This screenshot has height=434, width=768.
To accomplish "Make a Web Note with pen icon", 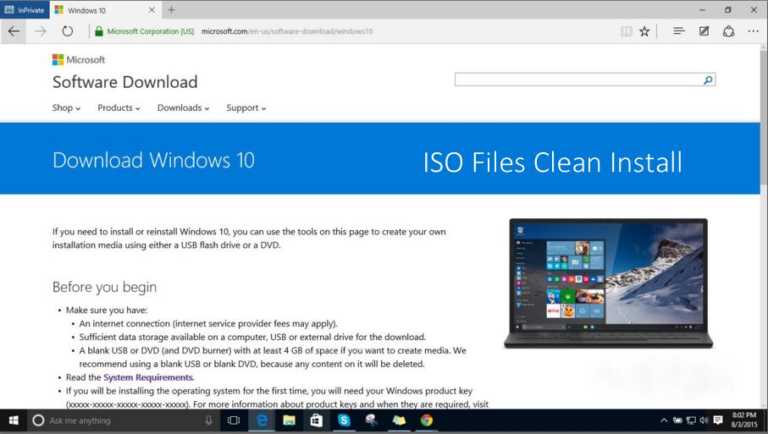I will click(704, 31).
